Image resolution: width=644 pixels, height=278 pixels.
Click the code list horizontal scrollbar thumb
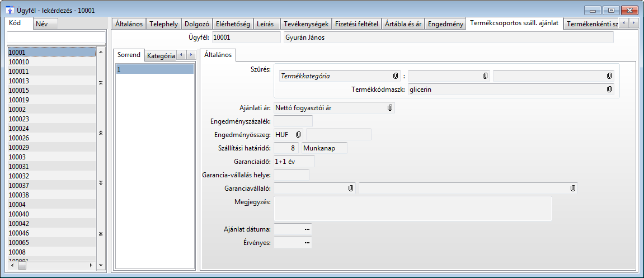22,266
